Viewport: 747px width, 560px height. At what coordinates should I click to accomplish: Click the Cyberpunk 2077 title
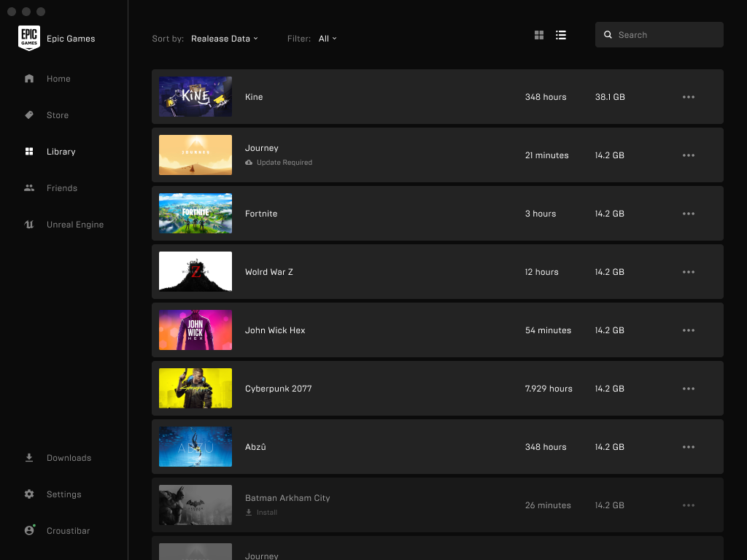(278, 389)
